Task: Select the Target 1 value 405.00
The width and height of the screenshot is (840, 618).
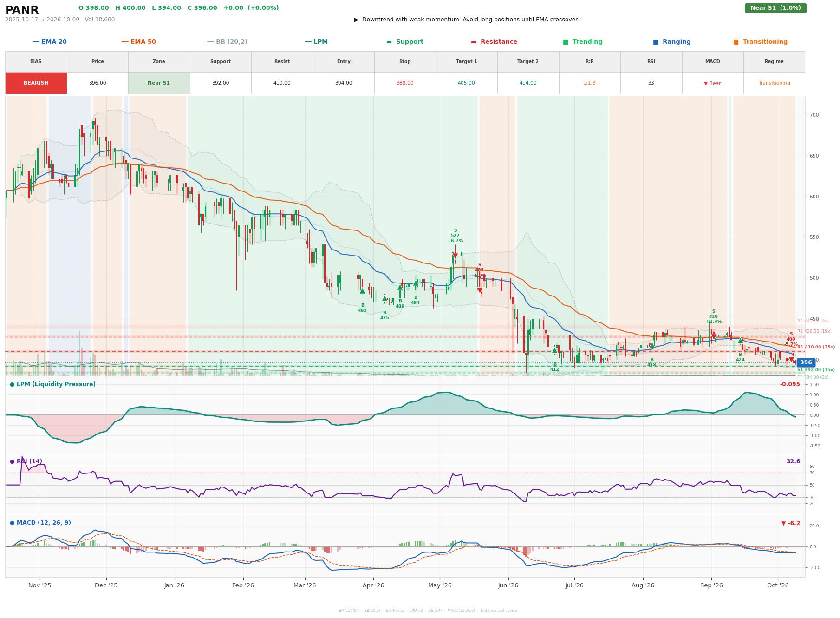Action: coord(466,83)
